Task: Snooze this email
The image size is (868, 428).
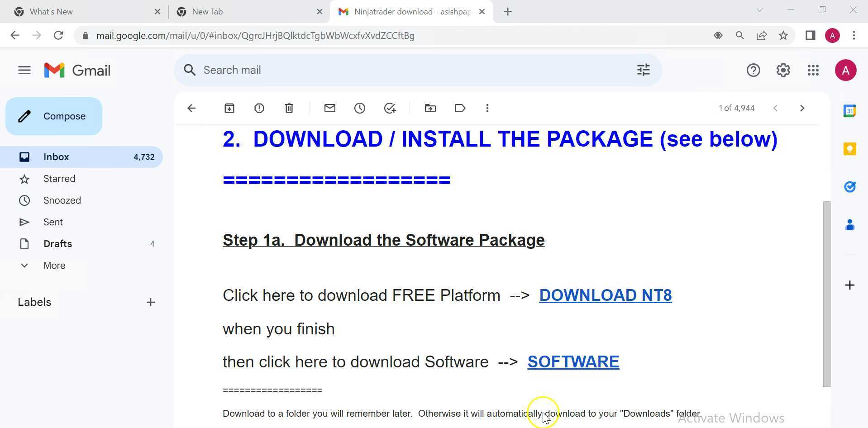Action: 360,108
